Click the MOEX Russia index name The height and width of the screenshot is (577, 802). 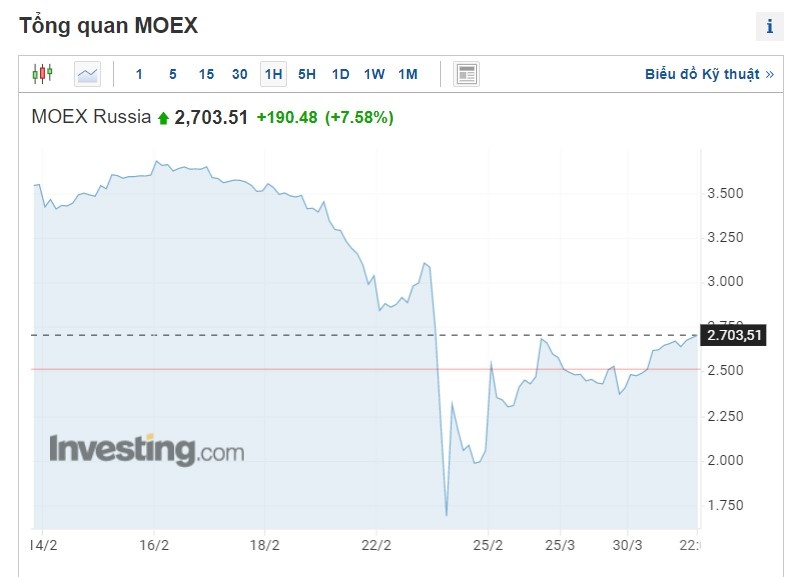coord(91,117)
